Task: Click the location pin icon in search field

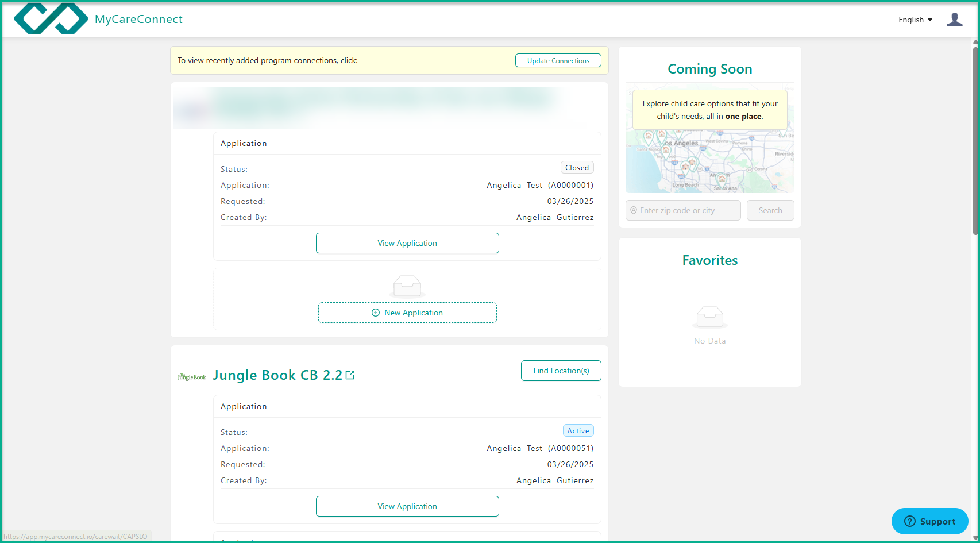Action: point(634,210)
